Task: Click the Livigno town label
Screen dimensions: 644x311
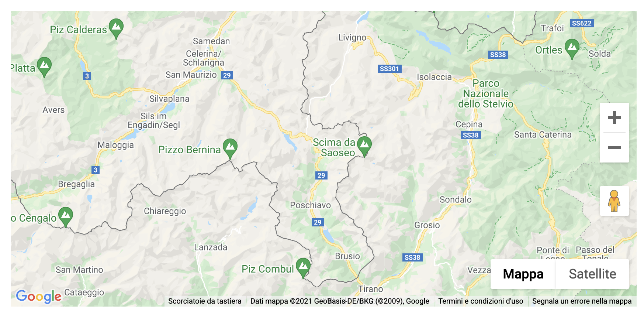Action: tap(352, 38)
